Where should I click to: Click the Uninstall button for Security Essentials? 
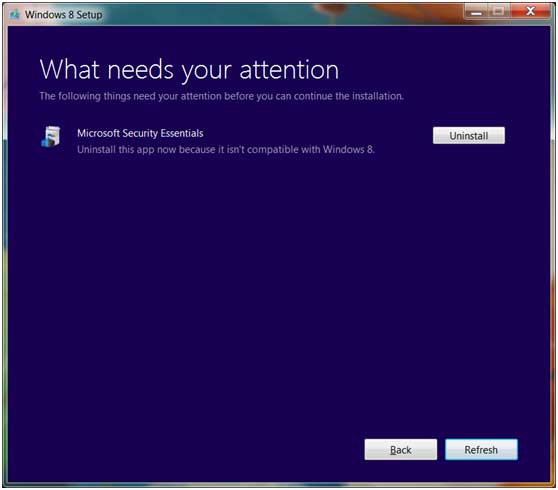tap(469, 136)
